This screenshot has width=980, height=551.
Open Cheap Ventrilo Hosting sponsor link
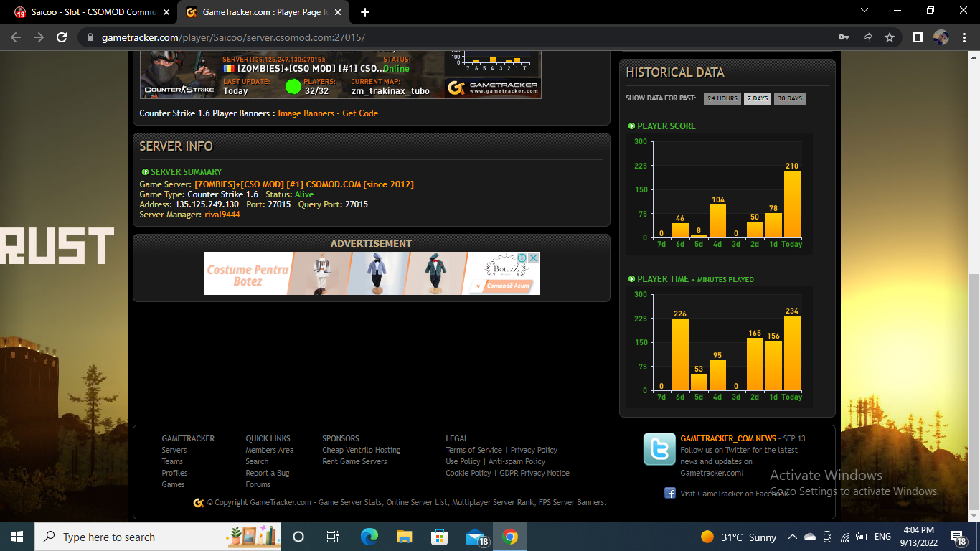pyautogui.click(x=362, y=450)
